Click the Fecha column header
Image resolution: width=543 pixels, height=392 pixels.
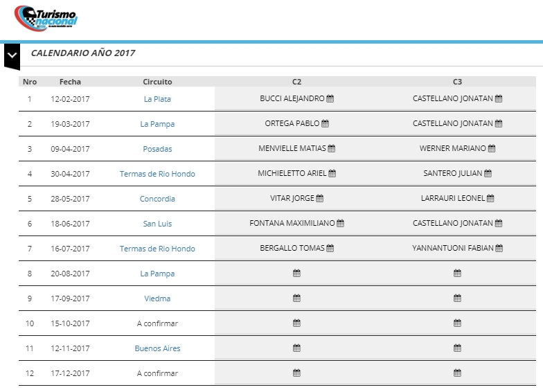[x=70, y=82]
